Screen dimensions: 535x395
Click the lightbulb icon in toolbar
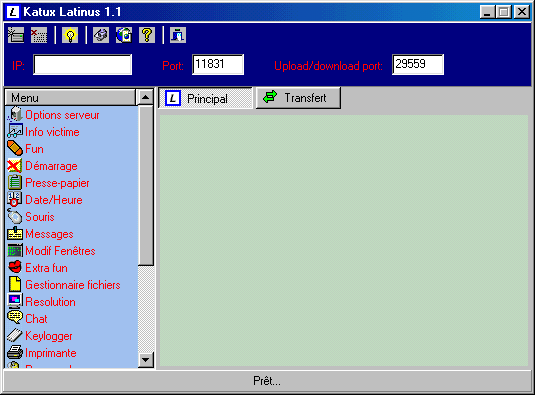tap(70, 35)
